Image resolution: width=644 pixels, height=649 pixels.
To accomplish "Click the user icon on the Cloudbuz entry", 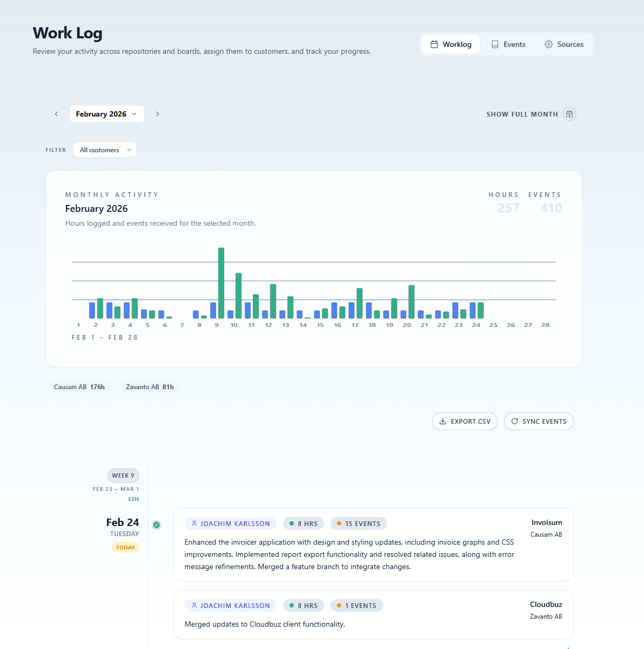I will pos(194,605).
